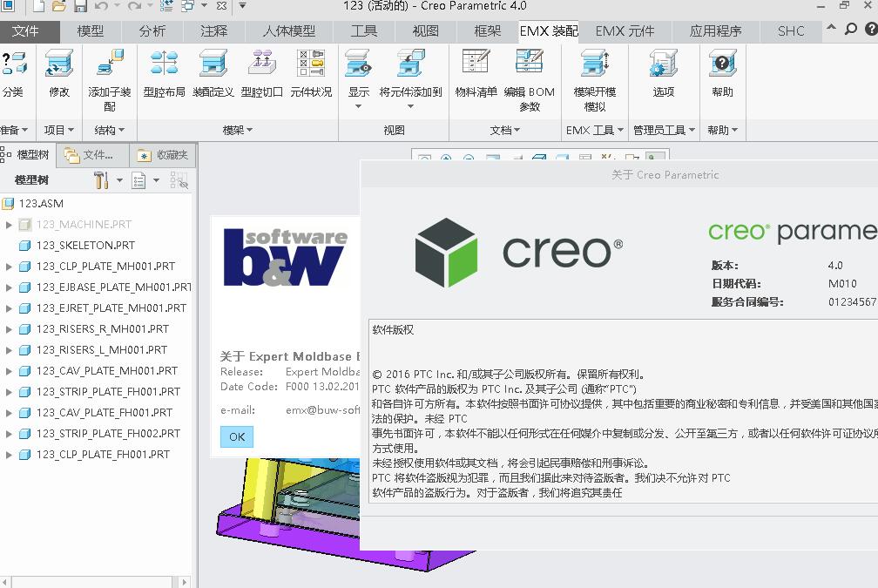Open the 应用程序 ribbon tab

pos(716,30)
